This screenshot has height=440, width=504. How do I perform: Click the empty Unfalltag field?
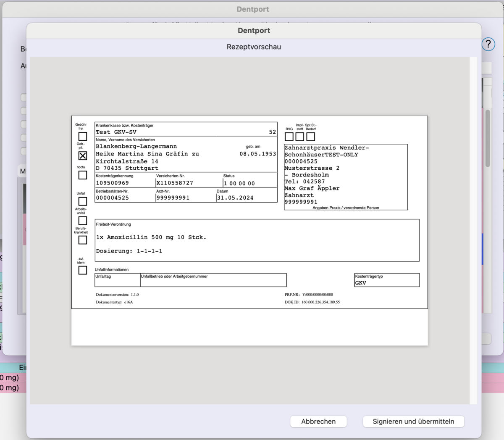(118, 280)
